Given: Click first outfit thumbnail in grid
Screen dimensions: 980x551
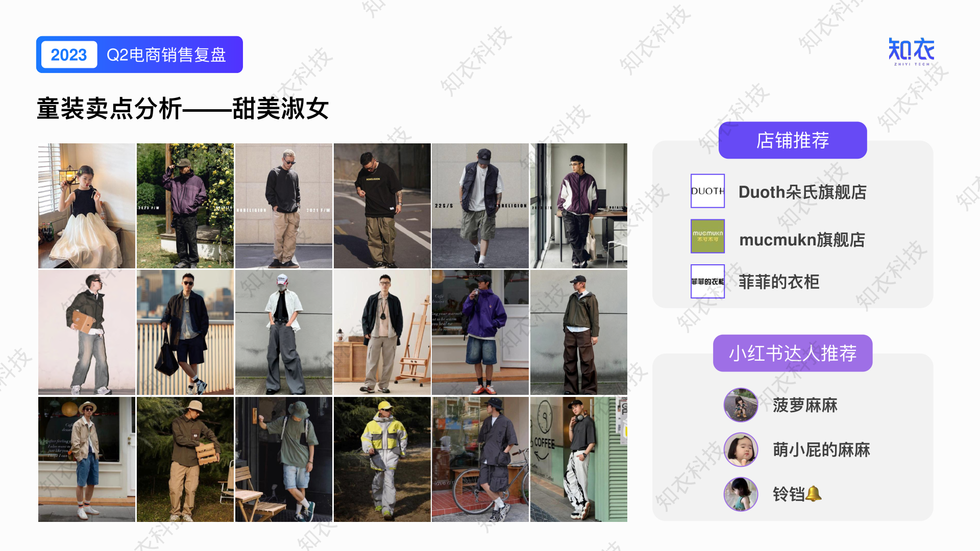Looking at the screenshot, I should click(x=86, y=204).
